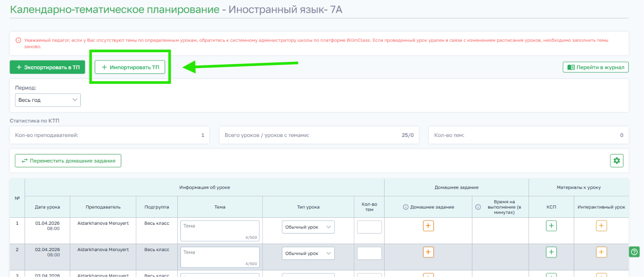Click the 25/0 lessons statistic value
The width and height of the screenshot is (644, 277).
tap(408, 135)
